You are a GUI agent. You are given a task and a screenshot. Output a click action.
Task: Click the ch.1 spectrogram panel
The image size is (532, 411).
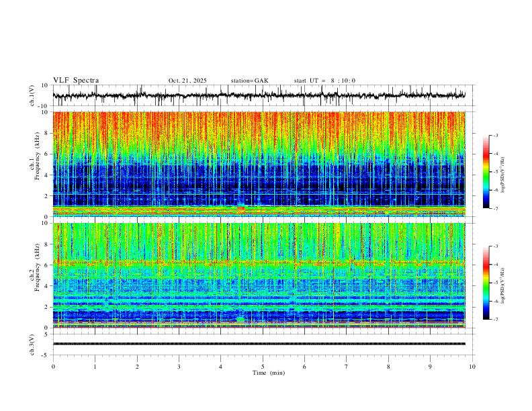click(x=259, y=164)
